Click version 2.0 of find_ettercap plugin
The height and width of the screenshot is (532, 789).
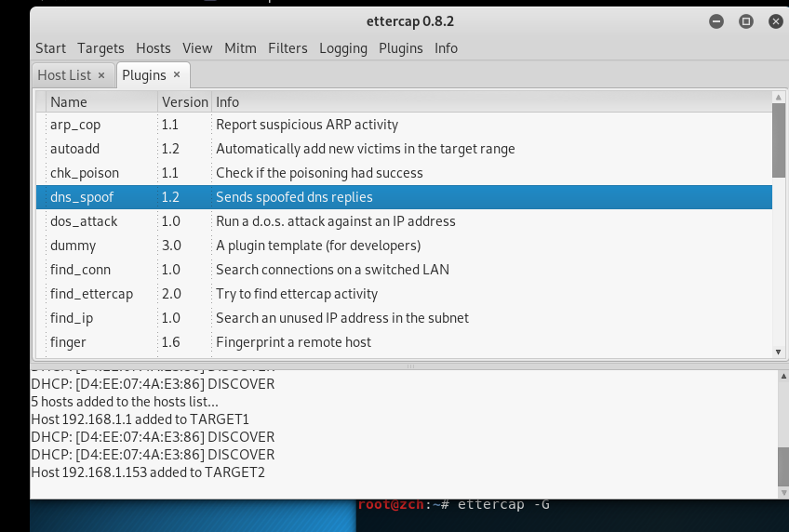(171, 294)
